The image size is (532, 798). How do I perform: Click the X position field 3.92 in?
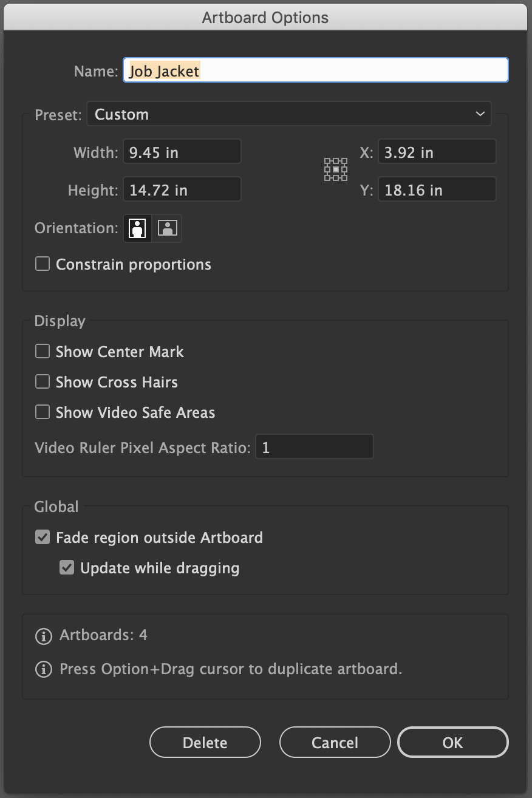point(437,152)
